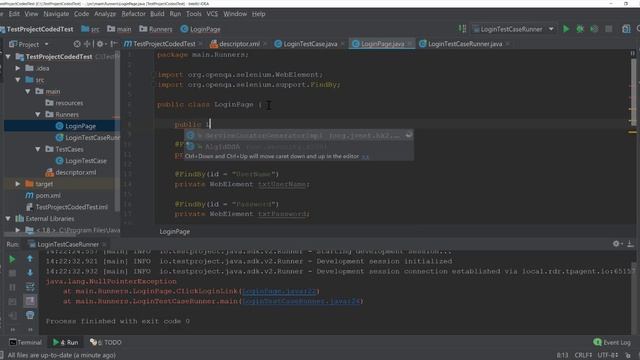640x360 pixels.
Task: Open the project structure icon in toolbar
Action: click(626, 29)
